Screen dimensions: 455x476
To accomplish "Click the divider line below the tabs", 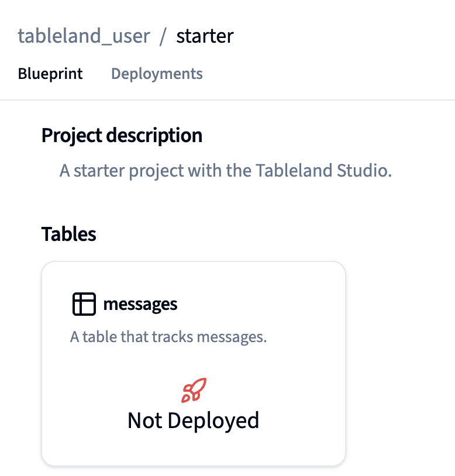I will [x=227, y=100].
